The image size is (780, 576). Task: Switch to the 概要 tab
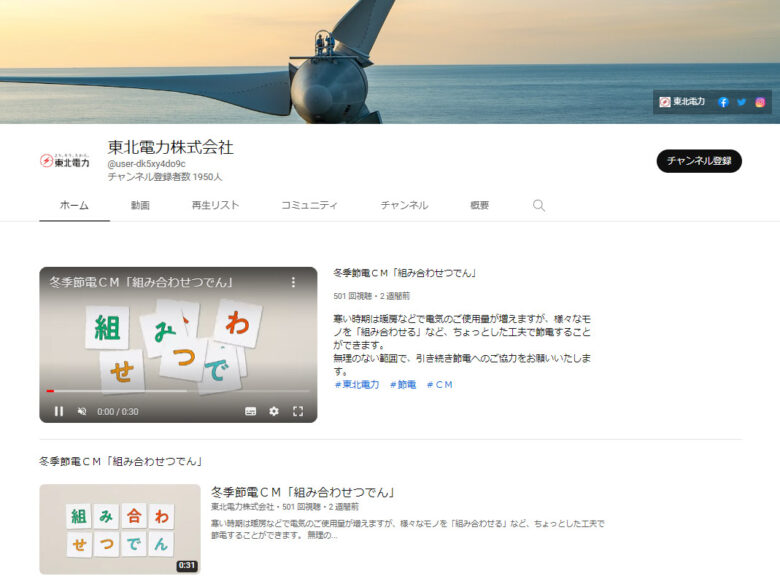[479, 205]
